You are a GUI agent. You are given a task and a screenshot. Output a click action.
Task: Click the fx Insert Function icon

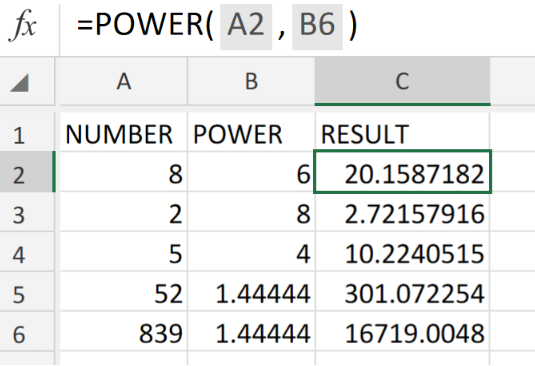click(x=23, y=25)
